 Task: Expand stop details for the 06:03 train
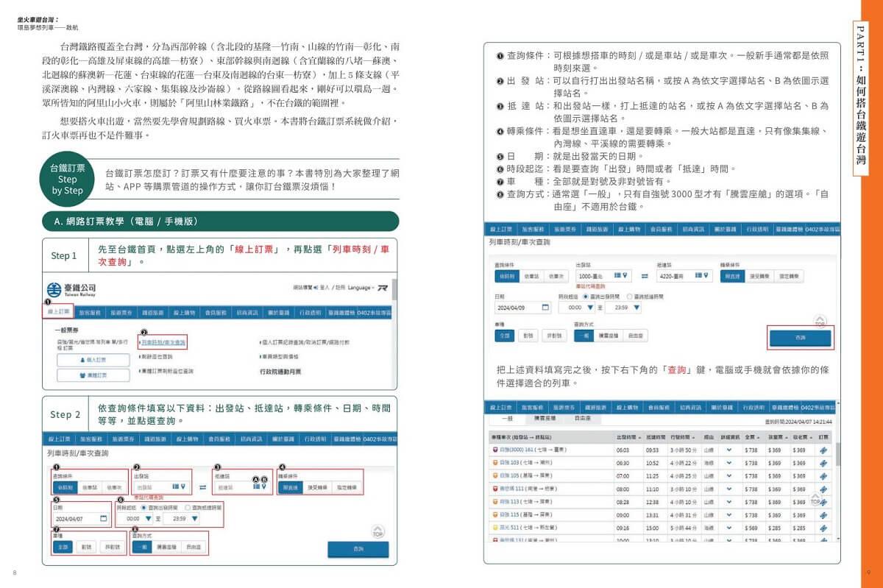[729, 450]
